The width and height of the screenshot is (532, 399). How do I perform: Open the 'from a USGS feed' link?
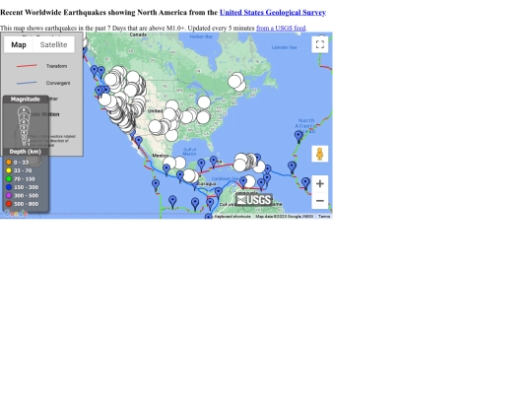pos(281,29)
